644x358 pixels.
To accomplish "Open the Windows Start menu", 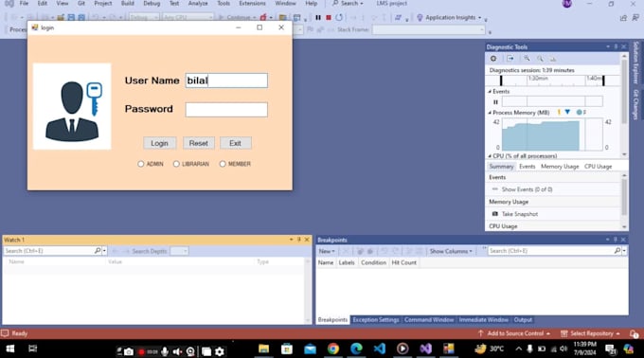I will tap(9, 349).
